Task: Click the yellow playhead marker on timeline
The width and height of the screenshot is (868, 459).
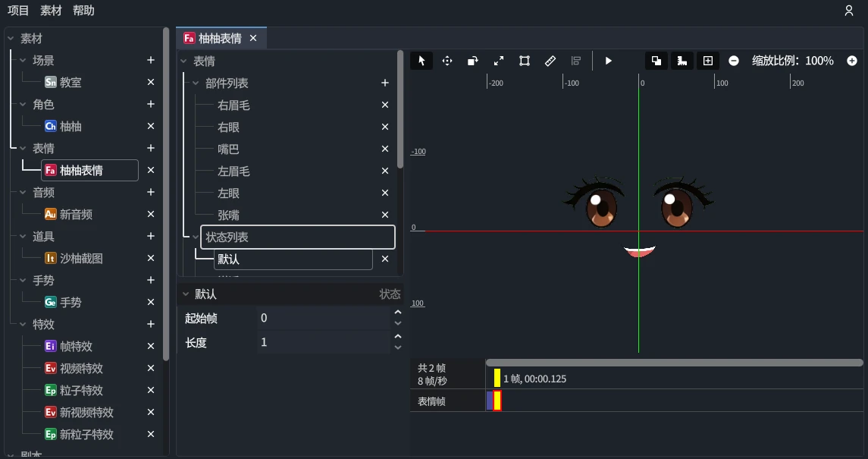Action: coord(497,378)
